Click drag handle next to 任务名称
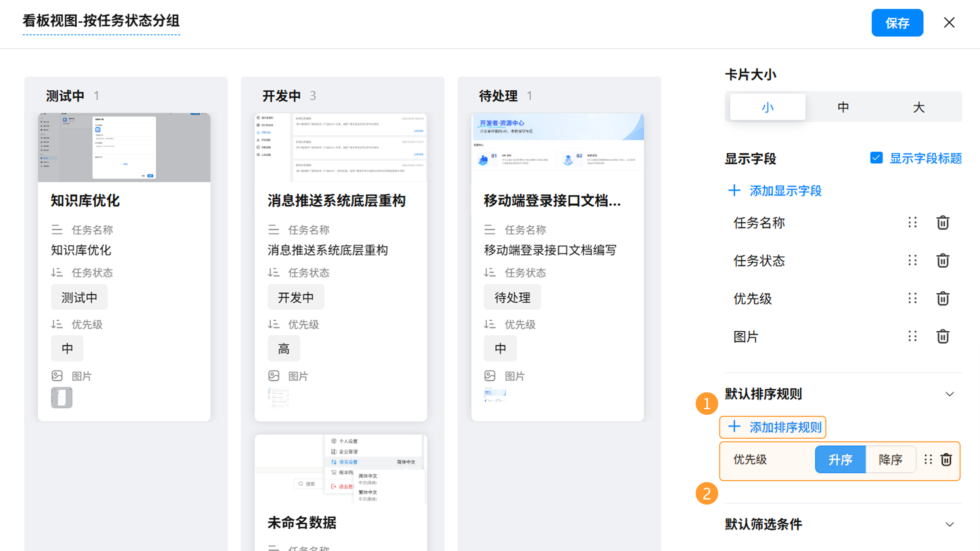 [x=912, y=222]
